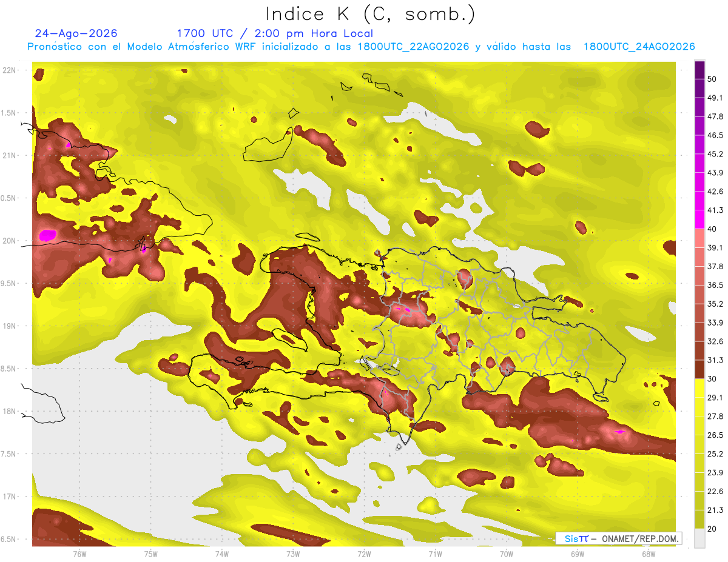Image resolution: width=728 pixels, height=562 pixels.
Task: Click the legend value "25.2"
Action: click(715, 454)
